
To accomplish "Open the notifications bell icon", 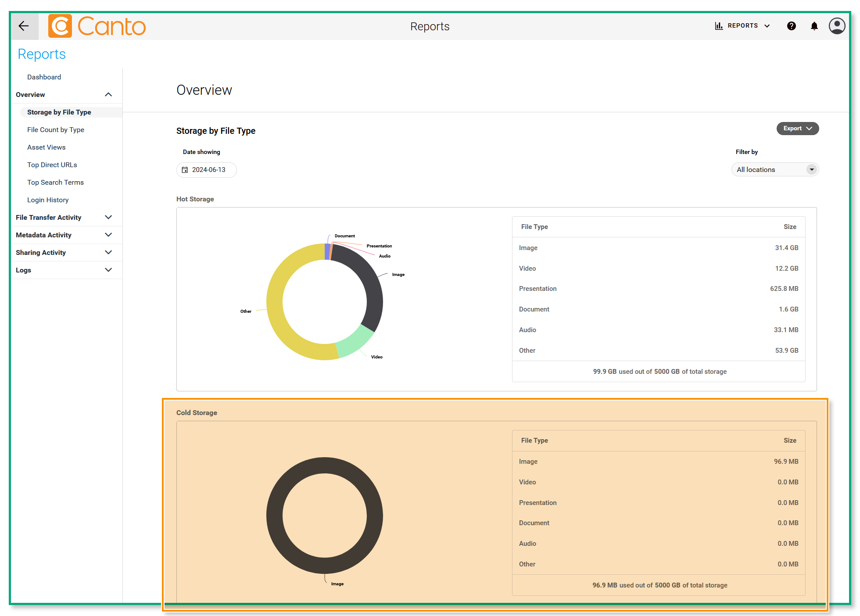I will click(x=814, y=26).
